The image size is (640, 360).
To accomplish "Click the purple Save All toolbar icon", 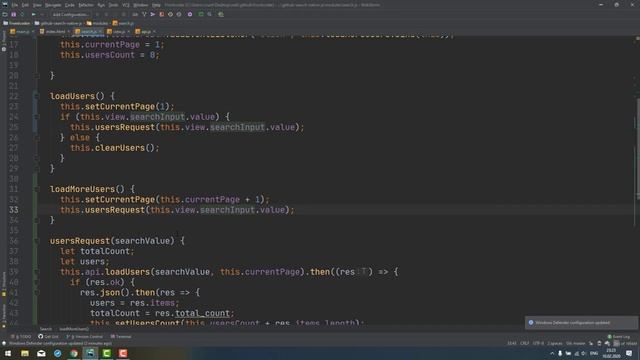I will point(13,14).
